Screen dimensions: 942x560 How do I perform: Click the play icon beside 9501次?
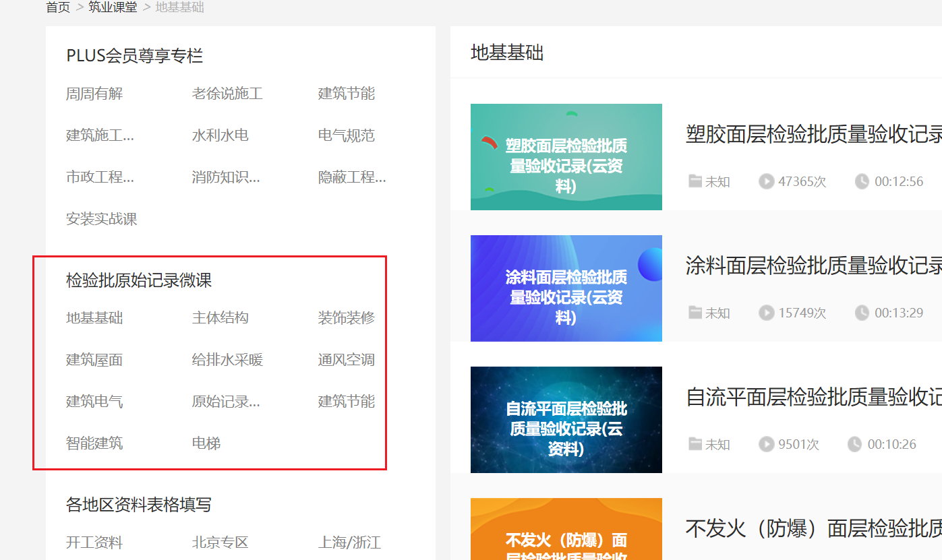pyautogui.click(x=766, y=444)
